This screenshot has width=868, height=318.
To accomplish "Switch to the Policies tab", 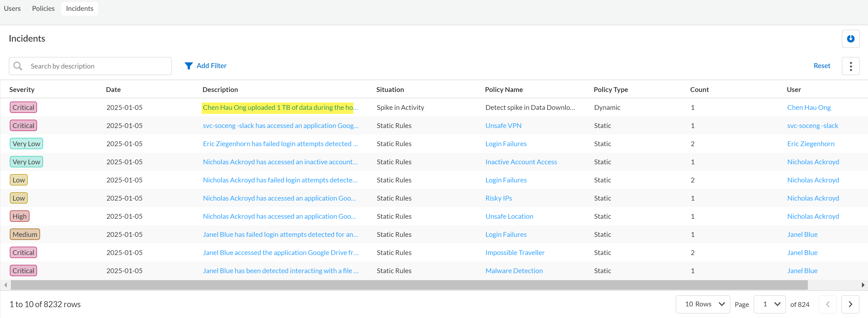I will 43,8.
